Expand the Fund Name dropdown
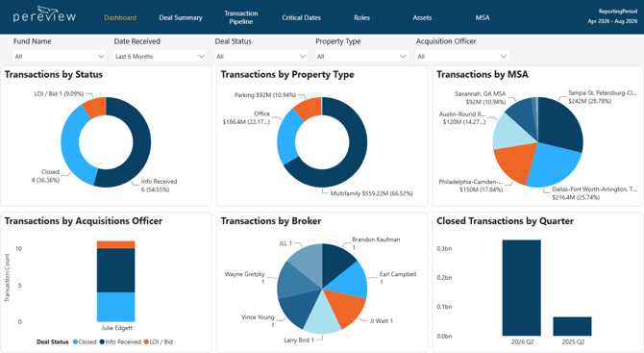Image resolution: width=644 pixels, height=353 pixels. 60,57
